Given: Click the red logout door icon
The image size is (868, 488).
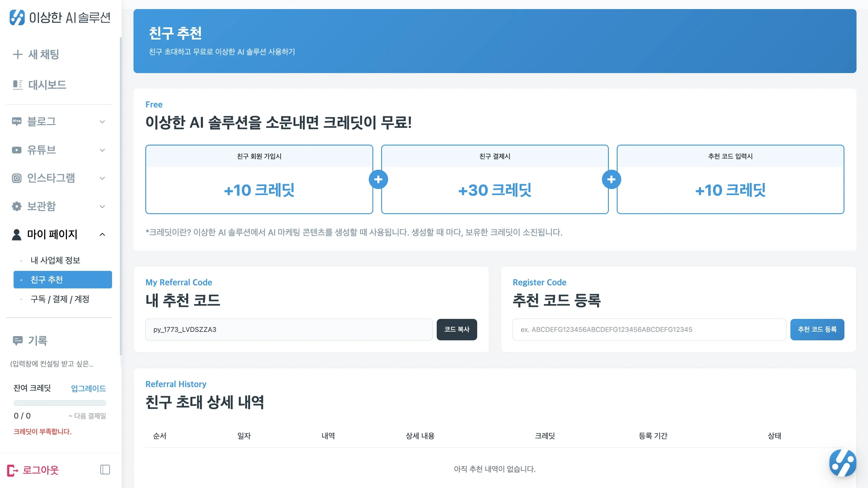Looking at the screenshot, I should 12,470.
